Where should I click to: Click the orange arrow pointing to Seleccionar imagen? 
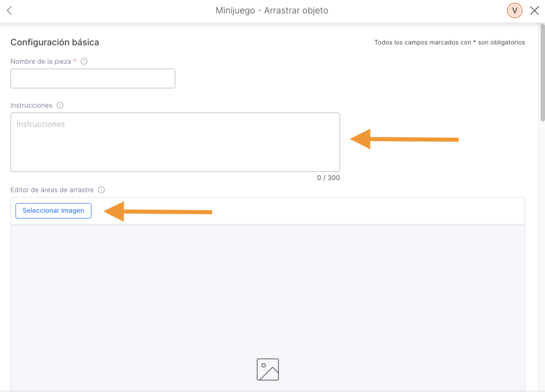click(158, 212)
